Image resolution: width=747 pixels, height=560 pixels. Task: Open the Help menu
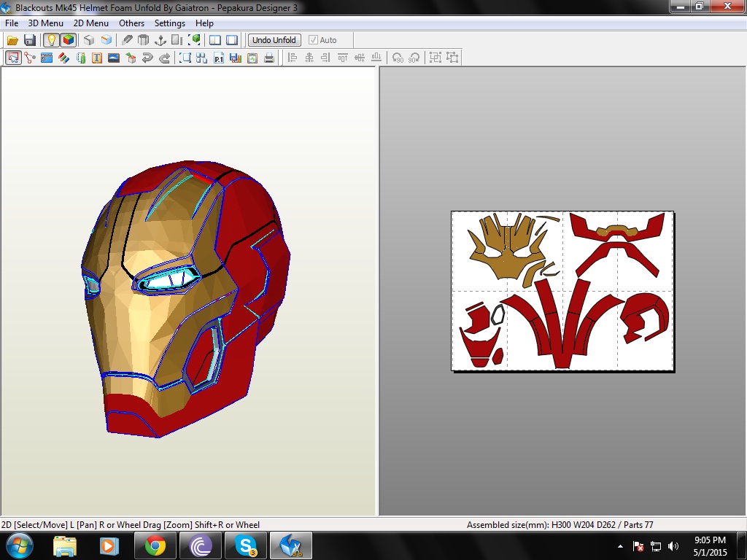pyautogui.click(x=204, y=23)
